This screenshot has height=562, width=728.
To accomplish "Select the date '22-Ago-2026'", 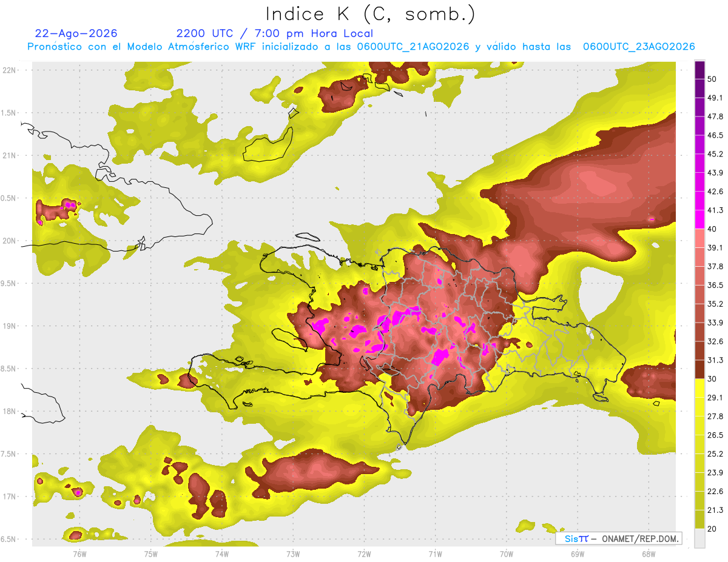I will 76,33.
